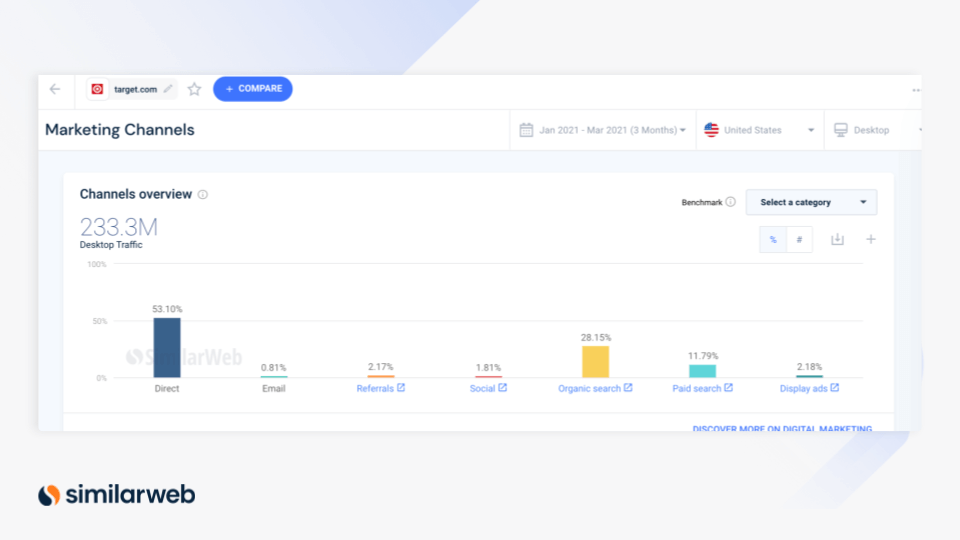This screenshot has height=540, width=960.
Task: Click the Email channel label
Action: (x=274, y=388)
